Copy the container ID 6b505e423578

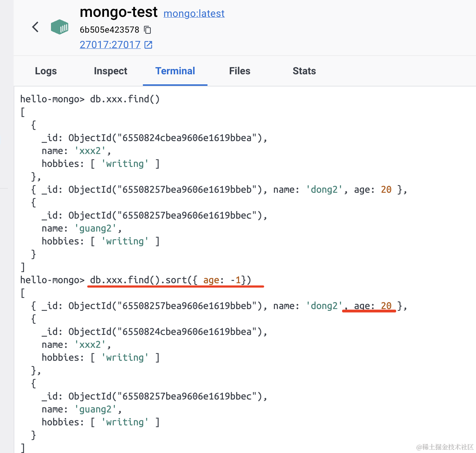[148, 30]
